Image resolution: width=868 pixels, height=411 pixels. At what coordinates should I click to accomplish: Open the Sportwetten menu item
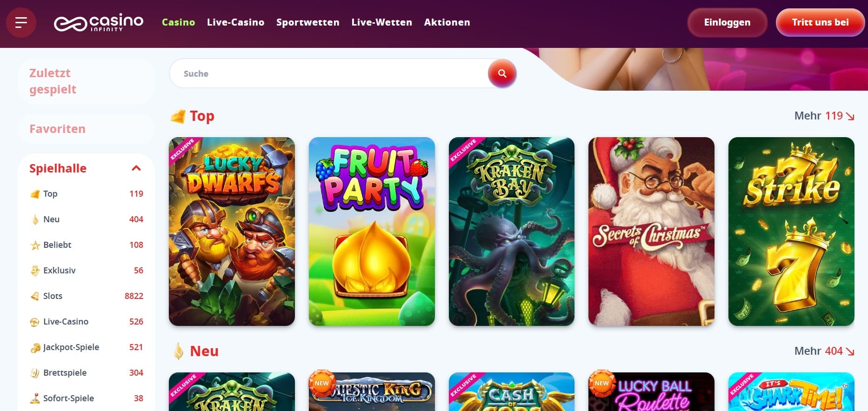point(308,22)
